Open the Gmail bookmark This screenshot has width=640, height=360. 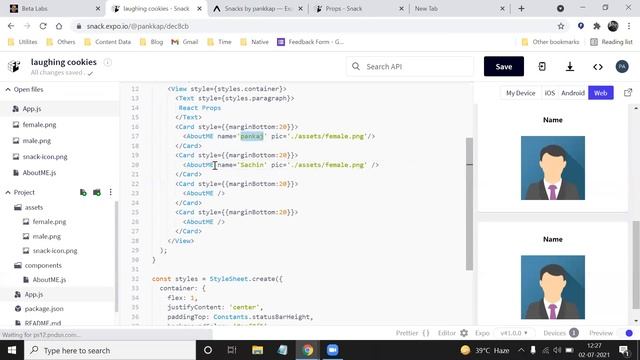(x=185, y=42)
